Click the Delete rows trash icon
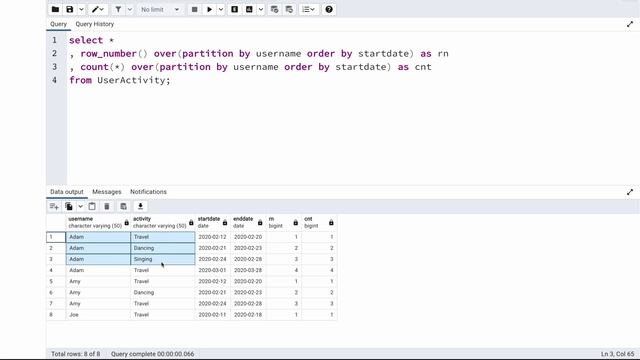The image size is (640, 360). coord(107,207)
